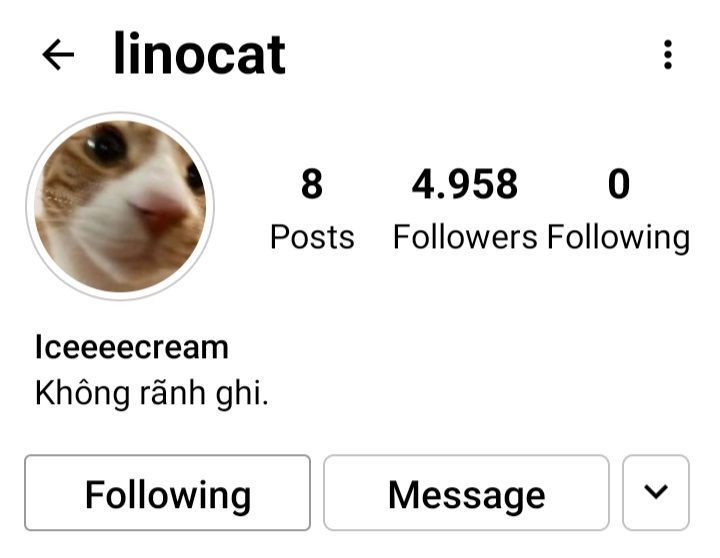The width and height of the screenshot is (720, 558).
Task: Tap the bio text "Không rãnh ghi."
Action: click(x=152, y=394)
